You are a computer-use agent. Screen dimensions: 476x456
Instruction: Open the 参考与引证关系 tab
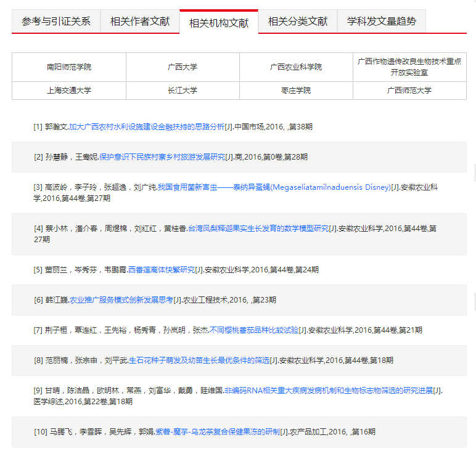tap(56, 22)
